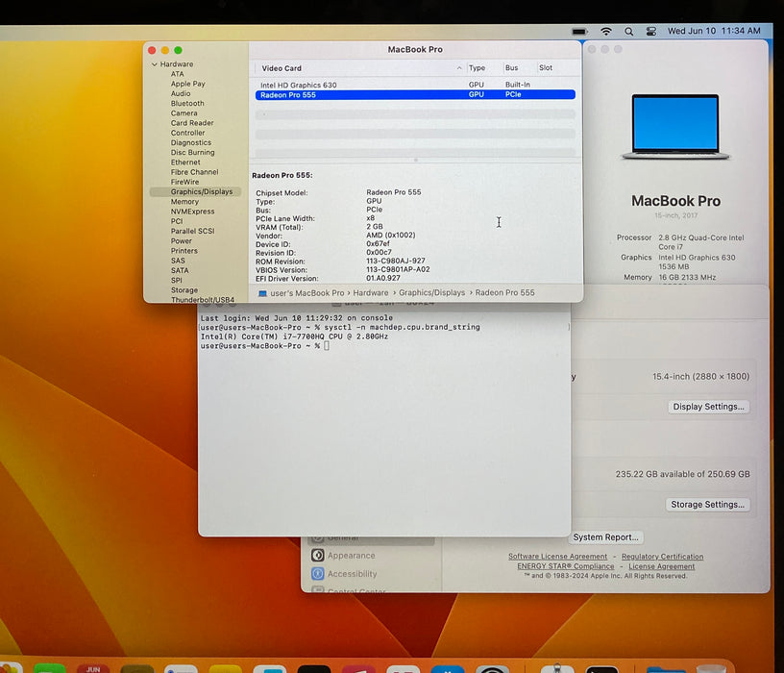Click the MacBook Pro laptop image
Image resolution: width=784 pixels, height=673 pixels.
click(x=675, y=127)
